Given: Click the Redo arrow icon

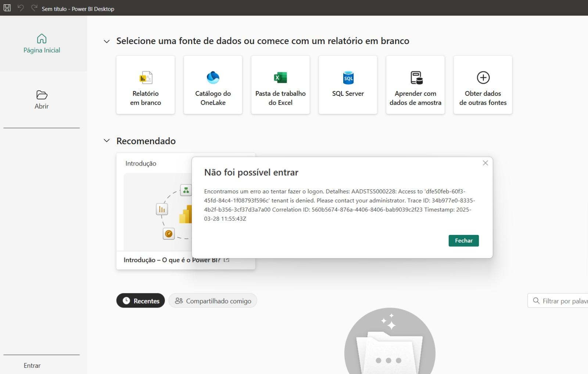Looking at the screenshot, I should coord(33,8).
